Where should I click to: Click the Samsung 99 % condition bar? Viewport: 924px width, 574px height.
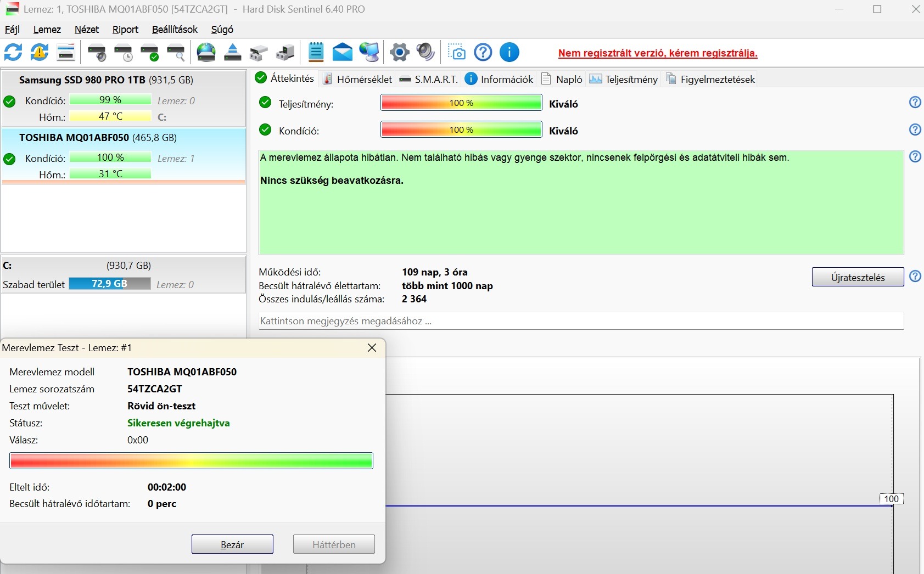click(110, 100)
